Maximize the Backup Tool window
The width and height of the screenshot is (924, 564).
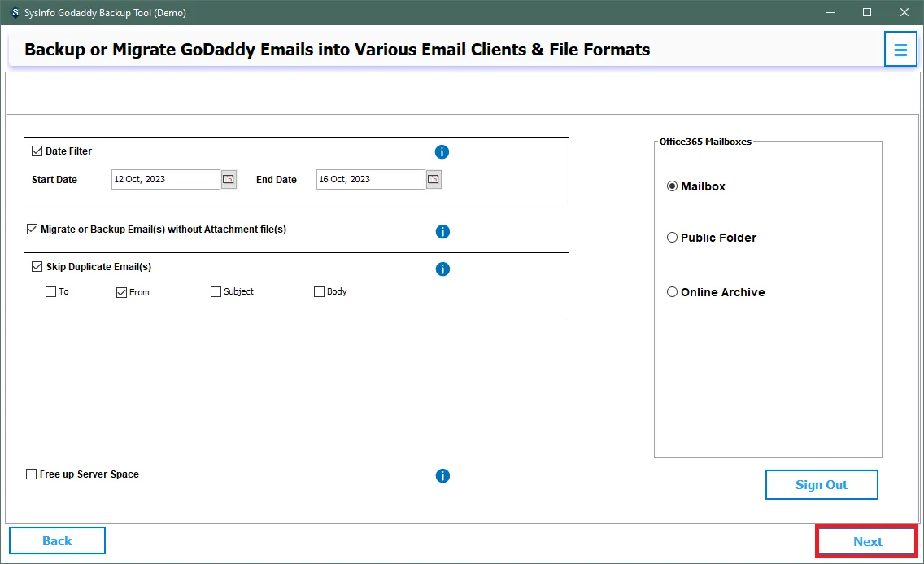(867, 12)
